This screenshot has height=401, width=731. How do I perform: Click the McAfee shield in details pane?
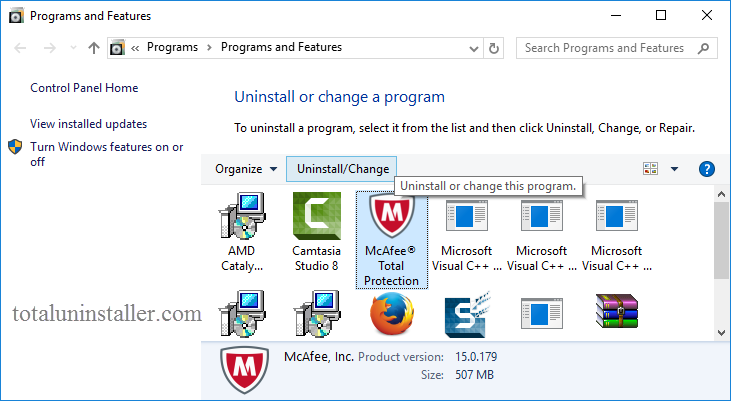coord(244,370)
